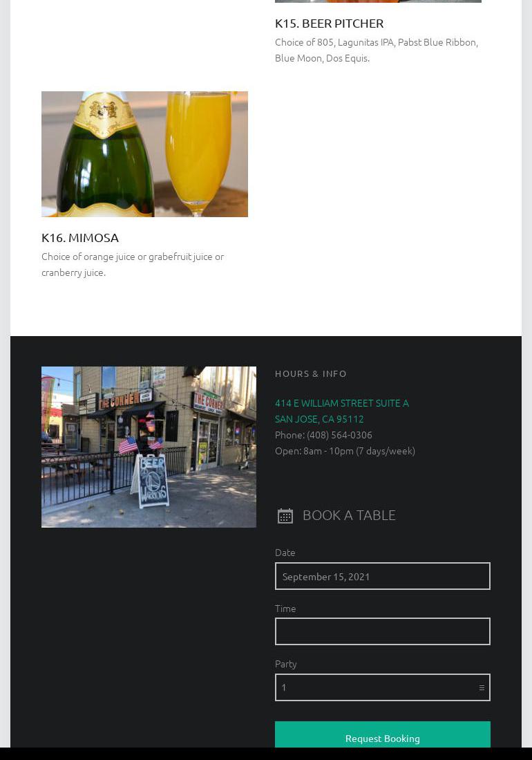The image size is (532, 760).
Task: Click the mimosa juice choice description
Action: point(133,265)
